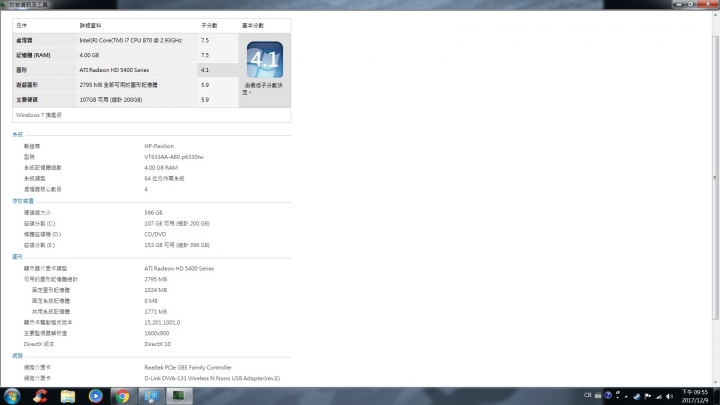
Task: Select Intel(R) Core(TM) i7 CPU 870 cell
Action: 131,40
